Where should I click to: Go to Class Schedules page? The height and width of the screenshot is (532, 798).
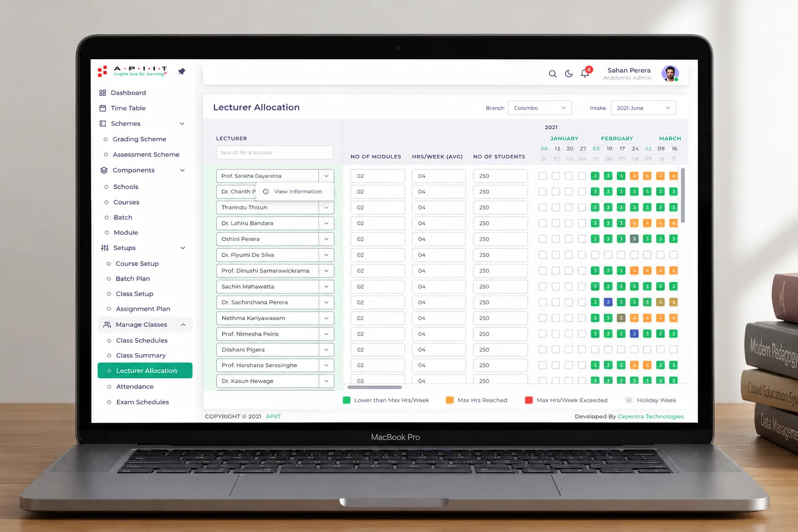tap(142, 340)
